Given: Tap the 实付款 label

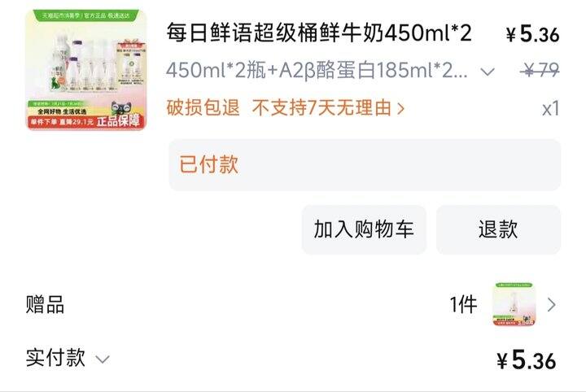Looking at the screenshot, I should [55, 357].
